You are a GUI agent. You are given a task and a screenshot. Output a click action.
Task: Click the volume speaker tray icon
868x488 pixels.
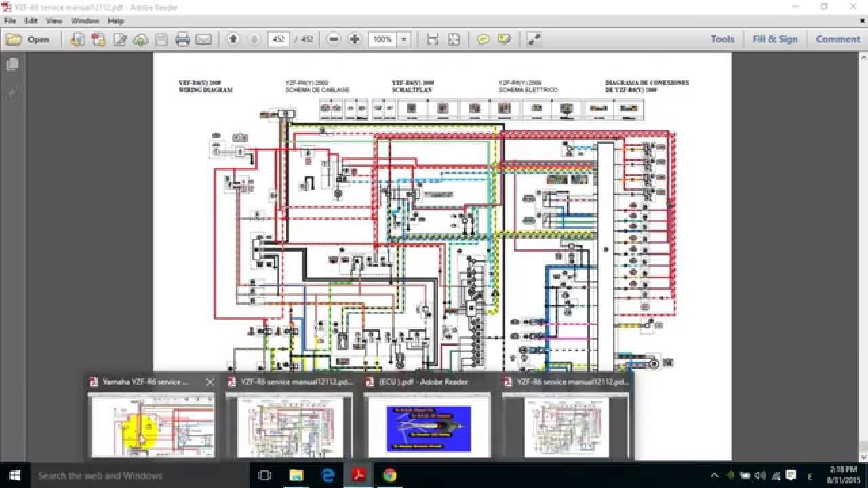point(760,475)
